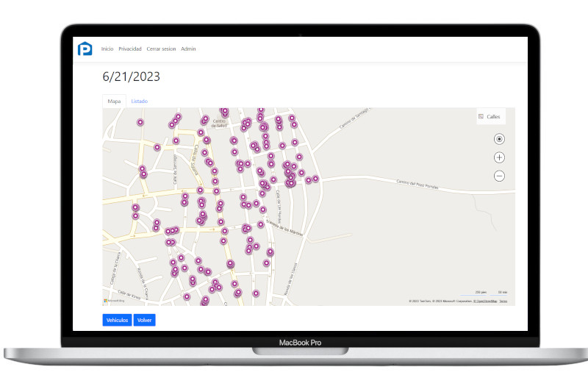
Task: Zoom out with the minus map button
Action: point(499,176)
